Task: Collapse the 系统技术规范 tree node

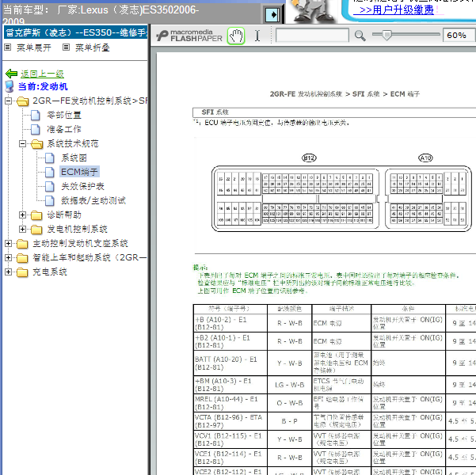Action: pyautogui.click(x=22, y=143)
